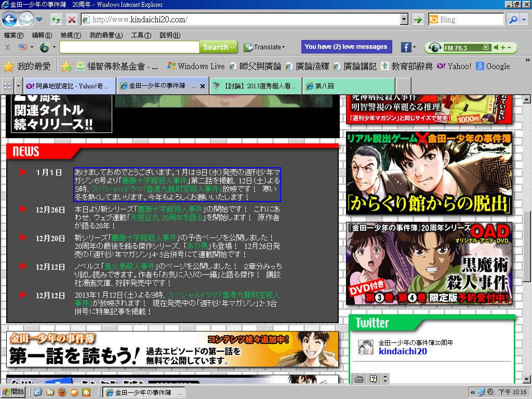Screen dimensions: 532x399
Task: Open the FM 76.3 station dropdown
Action: tap(486, 47)
